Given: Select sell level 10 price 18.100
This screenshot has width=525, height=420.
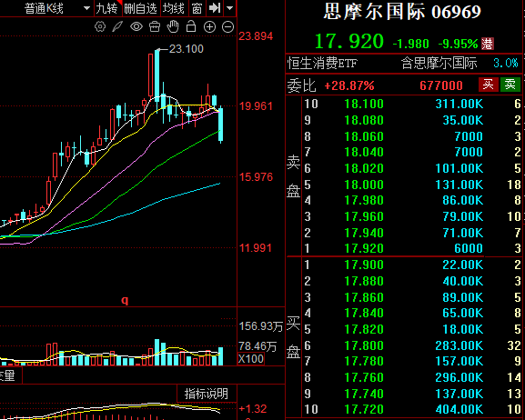Looking at the screenshot, I should coord(364,104).
